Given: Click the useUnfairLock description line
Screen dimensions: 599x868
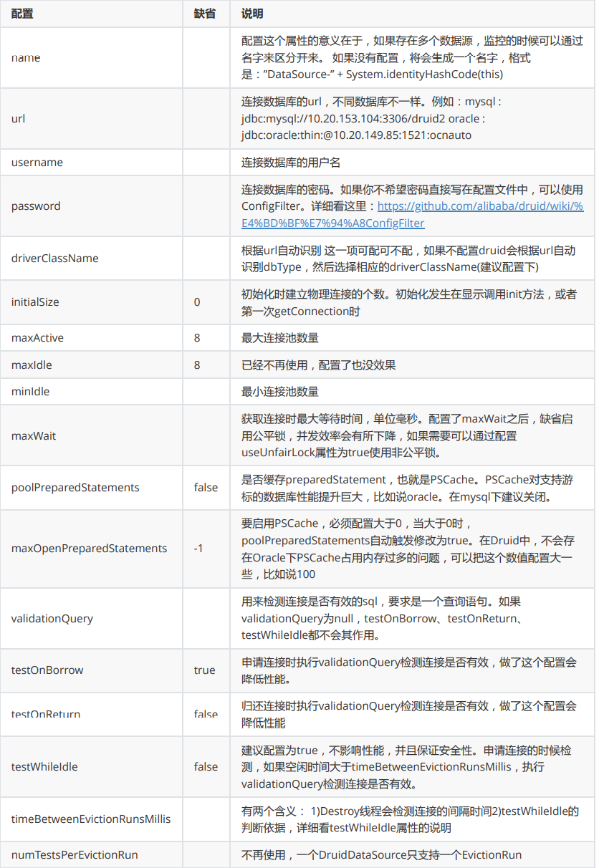Looking at the screenshot, I should click(x=341, y=453).
